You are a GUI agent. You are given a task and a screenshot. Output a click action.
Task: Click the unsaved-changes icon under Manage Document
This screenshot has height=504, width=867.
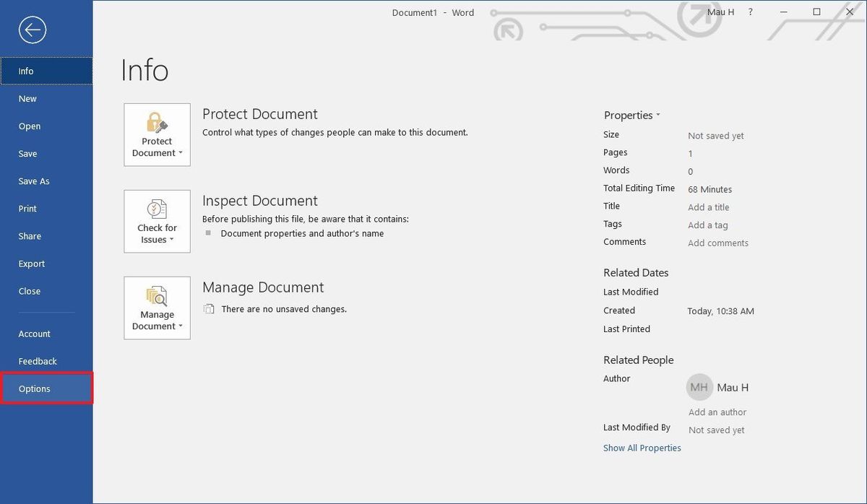(x=209, y=308)
